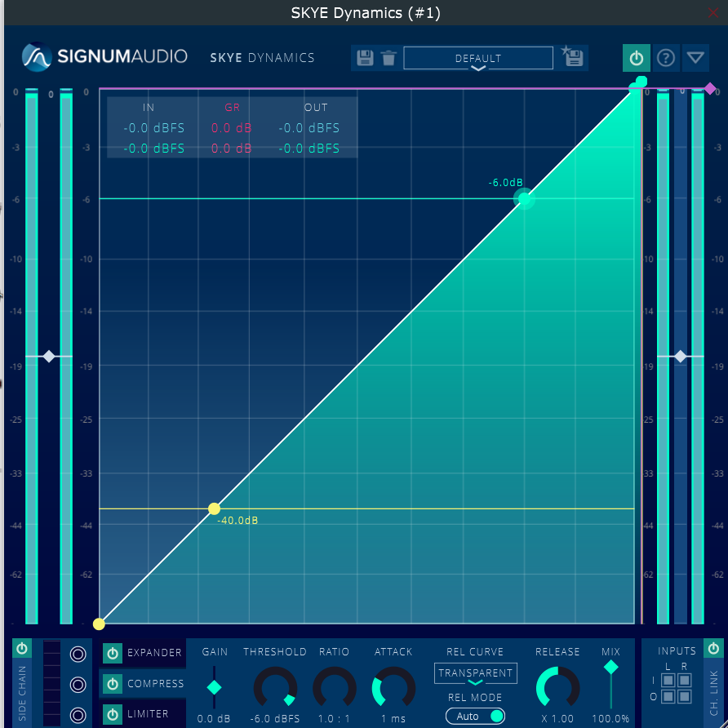Click the SKYE DYNAMICS product title

[x=262, y=58]
